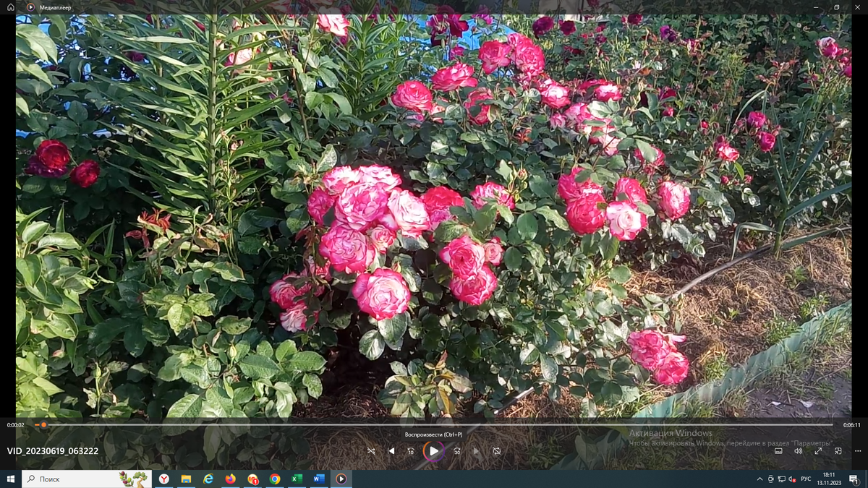Jump to the next track
868x488 pixels.
pos(476,451)
